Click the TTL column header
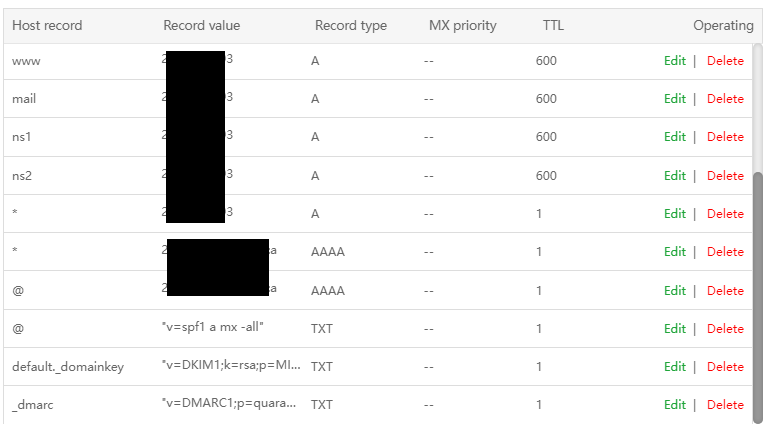Screen dimensions: 768x430 coord(553,25)
